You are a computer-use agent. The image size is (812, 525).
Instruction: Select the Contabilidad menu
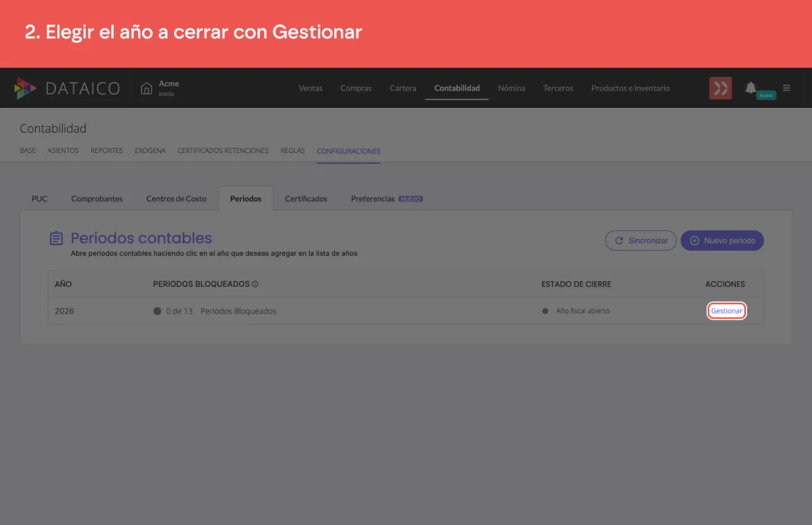pos(457,88)
